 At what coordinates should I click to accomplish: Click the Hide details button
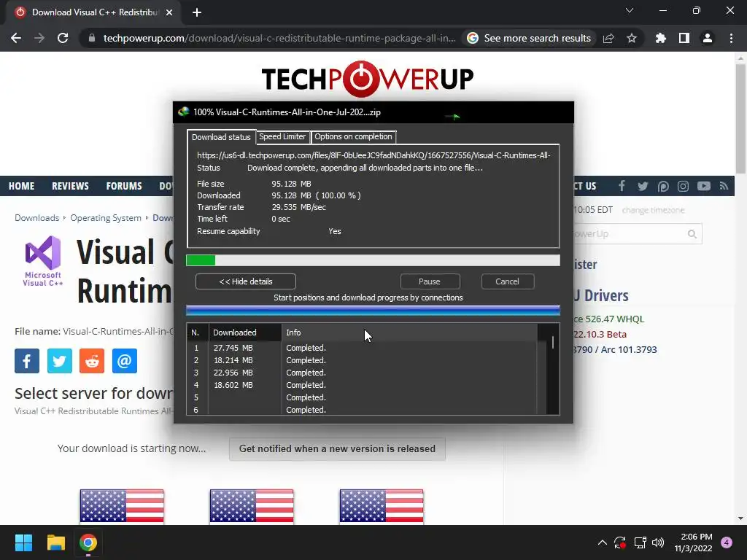246,281
